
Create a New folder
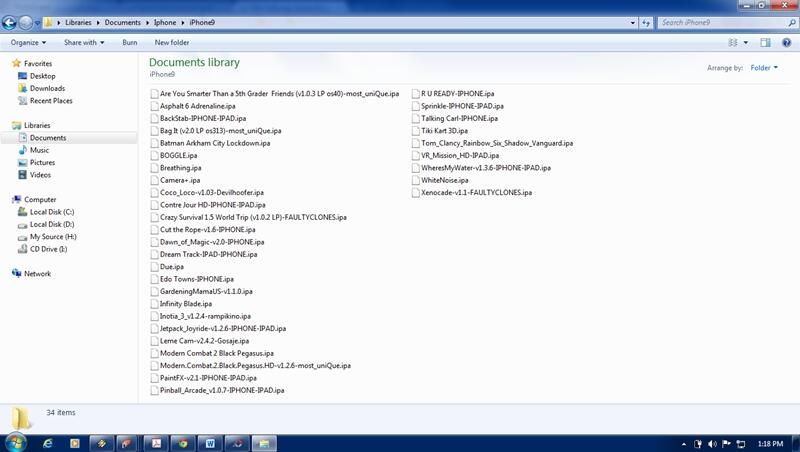172,42
